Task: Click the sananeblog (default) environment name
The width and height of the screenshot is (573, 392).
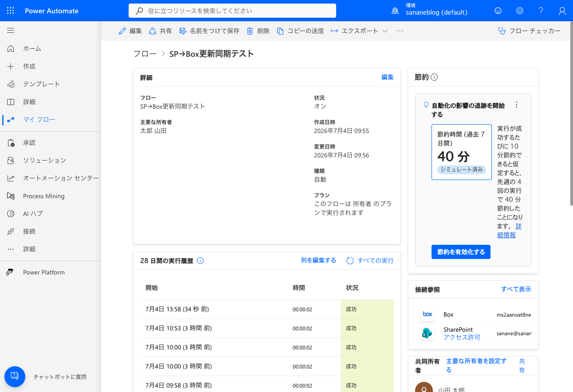Action: (x=436, y=12)
